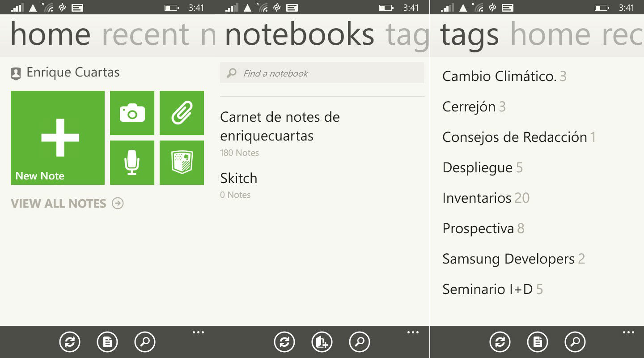Tap the Wi-Fi icon on tags screen status bar
The width and height of the screenshot is (644, 358).
[x=479, y=7]
